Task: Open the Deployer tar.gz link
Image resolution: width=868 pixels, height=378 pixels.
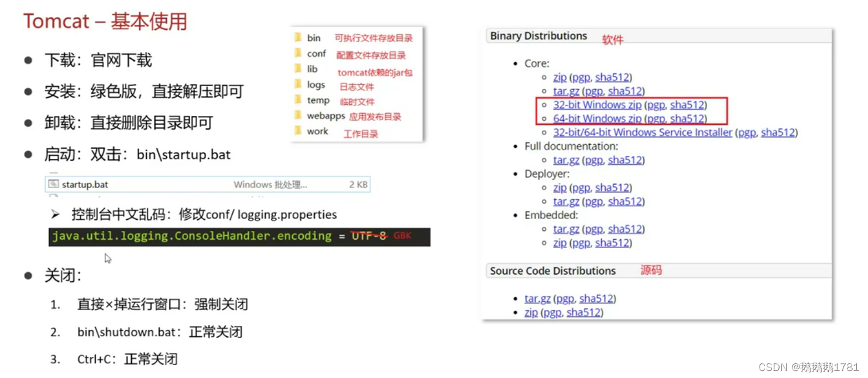Action: coord(566,202)
